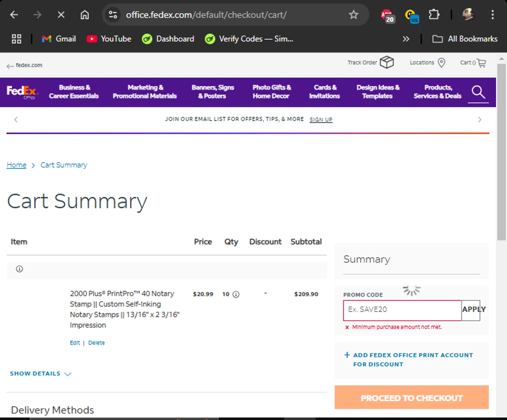Click the site information icon in address bar
Image resolution: width=507 pixels, height=420 pixels.
(113, 15)
